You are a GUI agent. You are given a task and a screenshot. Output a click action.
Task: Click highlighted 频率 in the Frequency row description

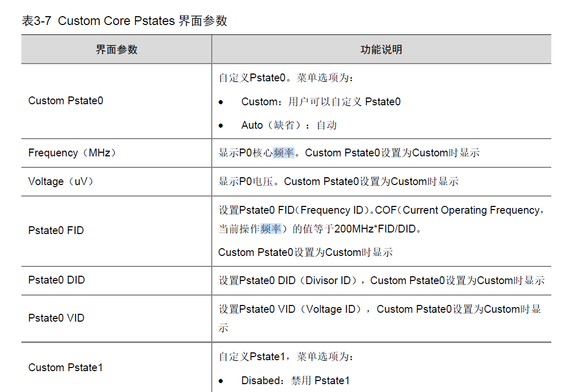(x=284, y=153)
